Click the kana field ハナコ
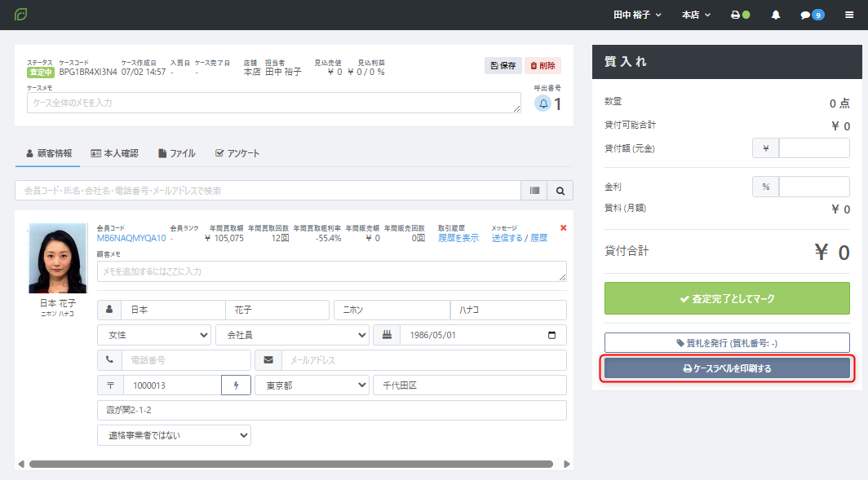The width and height of the screenshot is (868, 480). (508, 310)
